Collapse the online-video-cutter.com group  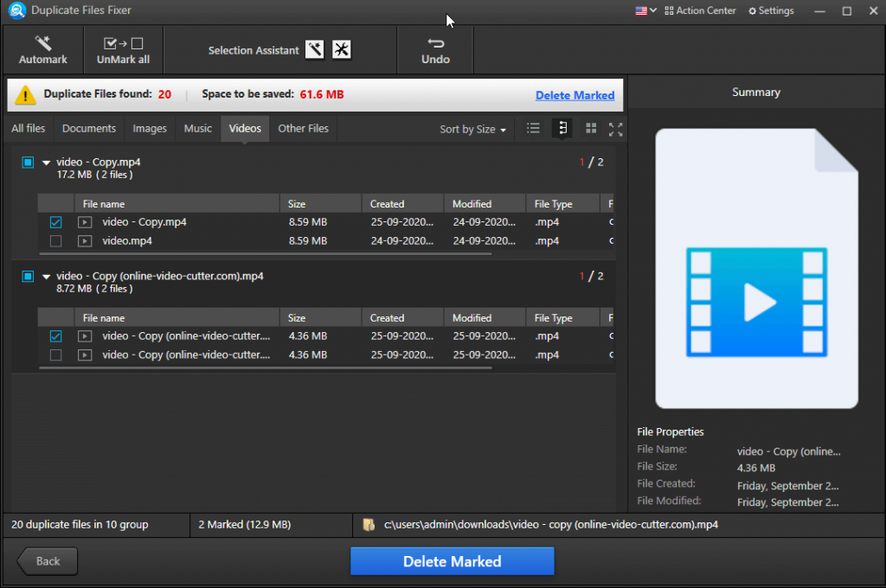tap(47, 277)
